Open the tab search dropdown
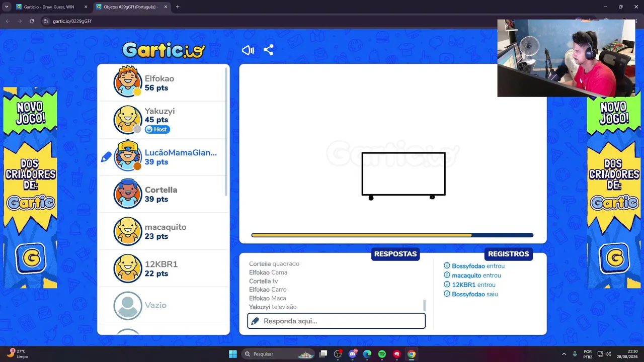The height and width of the screenshot is (362, 644). point(7,7)
